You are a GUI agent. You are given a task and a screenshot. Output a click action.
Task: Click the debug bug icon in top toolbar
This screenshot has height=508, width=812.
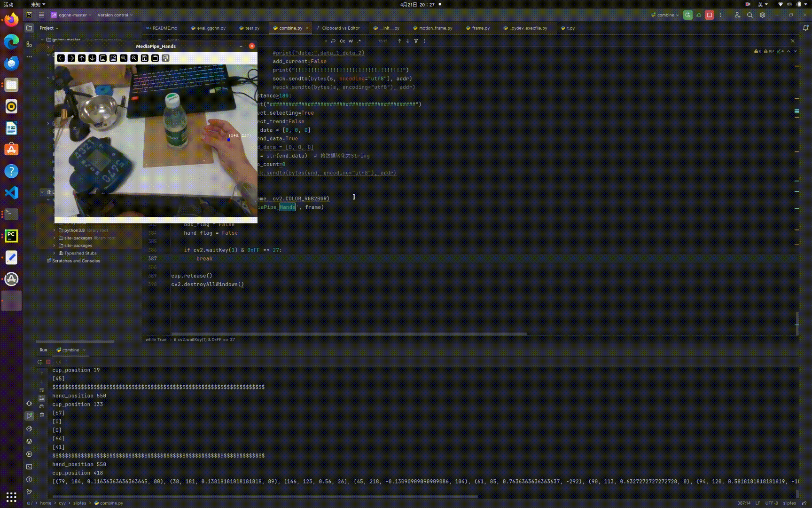tap(699, 15)
